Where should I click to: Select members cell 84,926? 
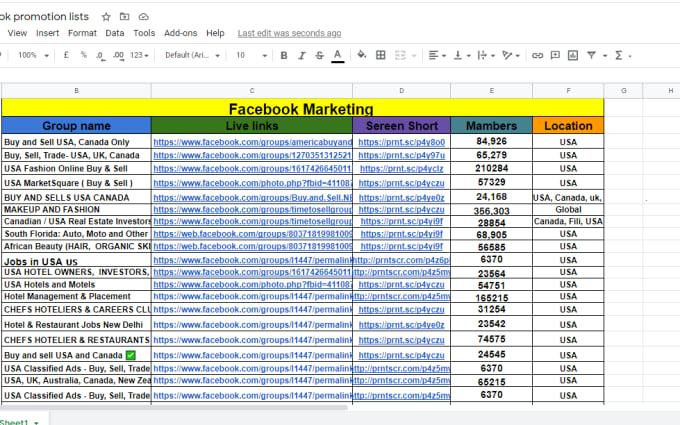[x=491, y=141]
